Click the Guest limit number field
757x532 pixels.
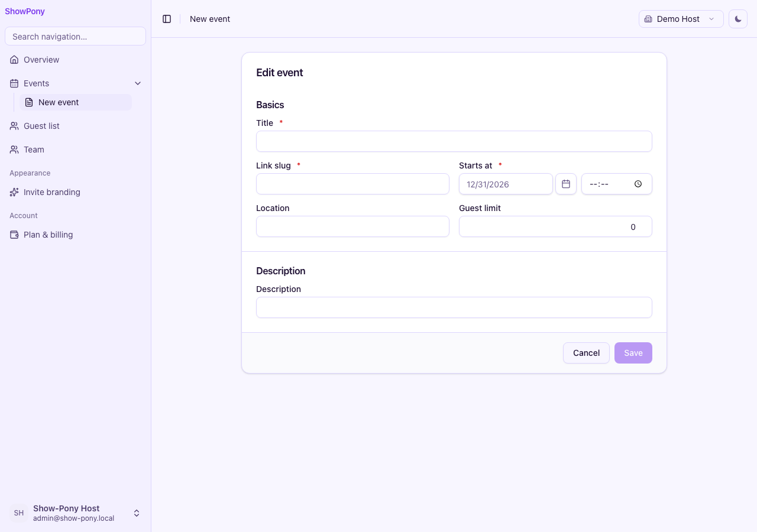[x=555, y=226]
